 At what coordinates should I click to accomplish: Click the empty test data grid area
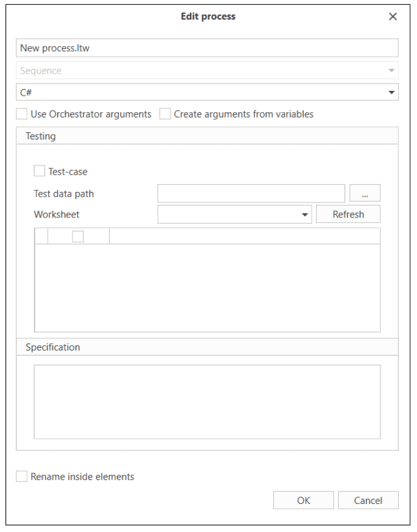coord(207,286)
